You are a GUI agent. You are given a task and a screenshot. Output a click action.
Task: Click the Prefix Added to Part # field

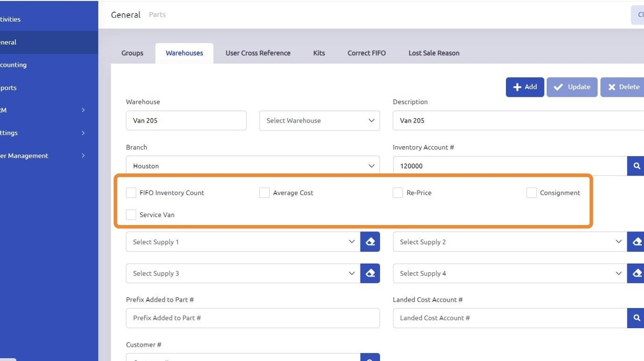tap(252, 318)
